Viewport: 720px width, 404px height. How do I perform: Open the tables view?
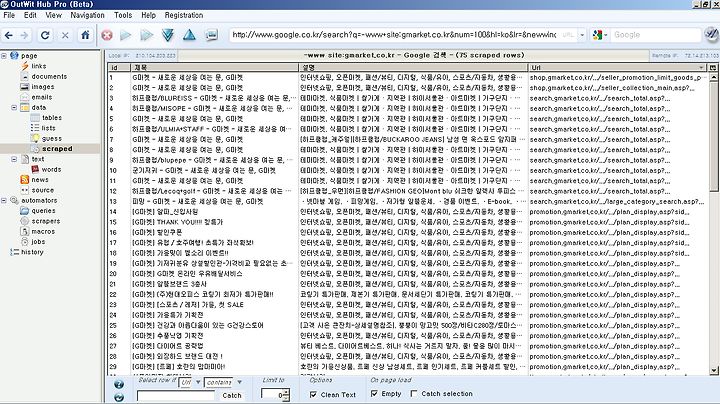click(51, 118)
